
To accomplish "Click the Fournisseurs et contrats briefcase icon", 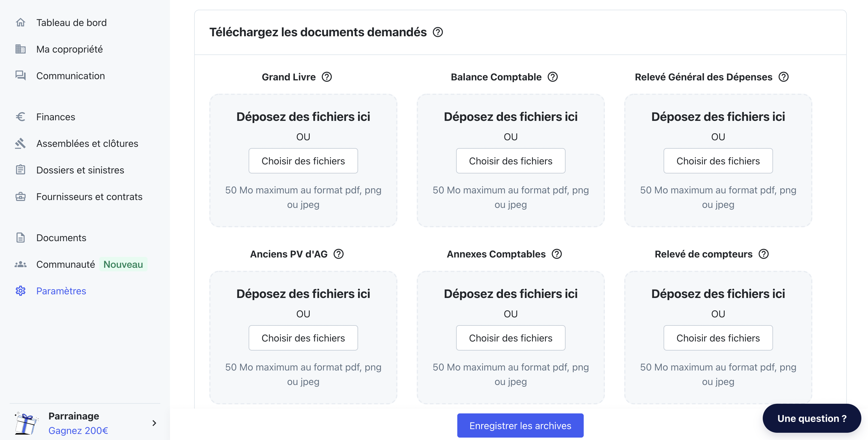I will [21, 197].
